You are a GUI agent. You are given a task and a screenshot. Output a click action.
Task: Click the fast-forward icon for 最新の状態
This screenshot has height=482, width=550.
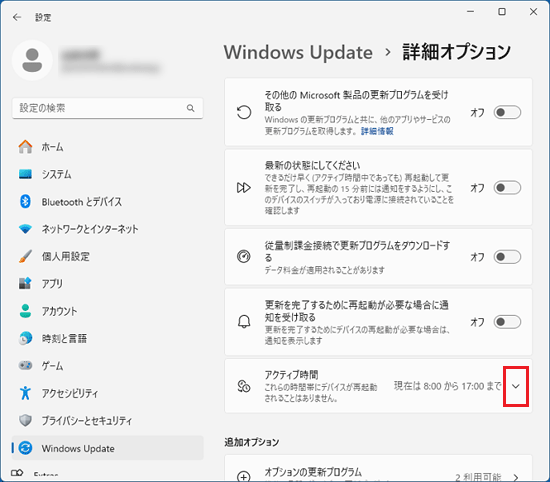(x=244, y=188)
